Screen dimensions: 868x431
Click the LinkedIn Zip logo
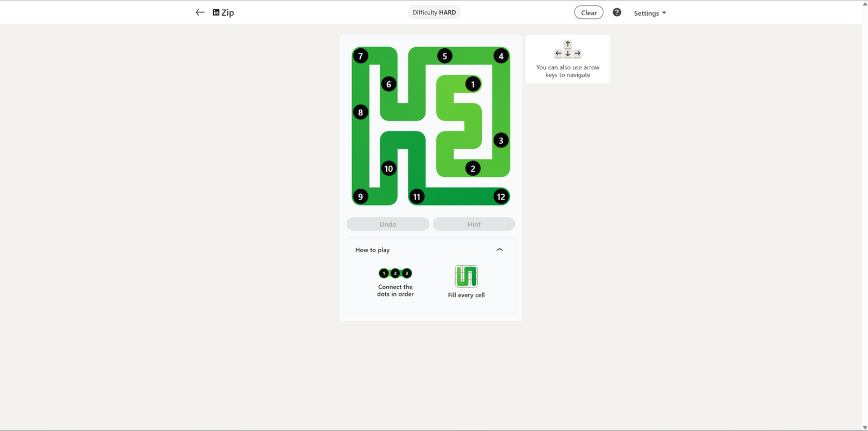(x=223, y=12)
